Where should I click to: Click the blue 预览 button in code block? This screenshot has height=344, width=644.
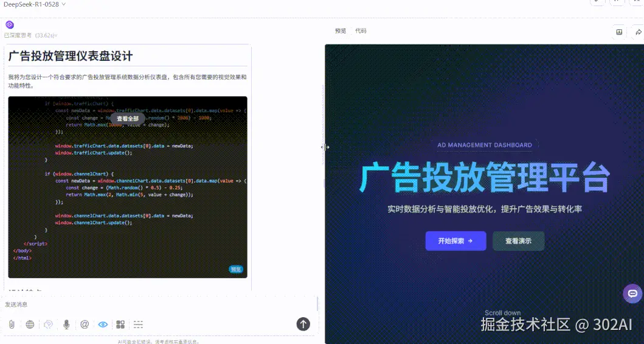(x=236, y=270)
